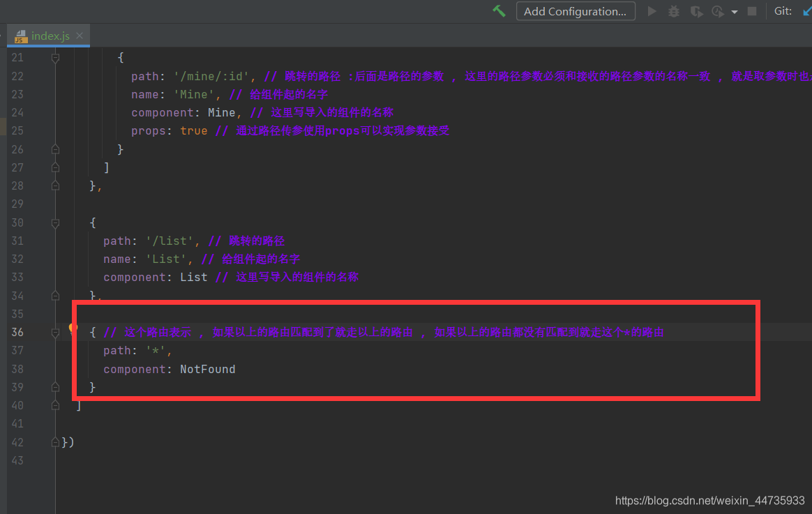Click the name key on line 32
The height and width of the screenshot is (514, 812).
pos(117,259)
